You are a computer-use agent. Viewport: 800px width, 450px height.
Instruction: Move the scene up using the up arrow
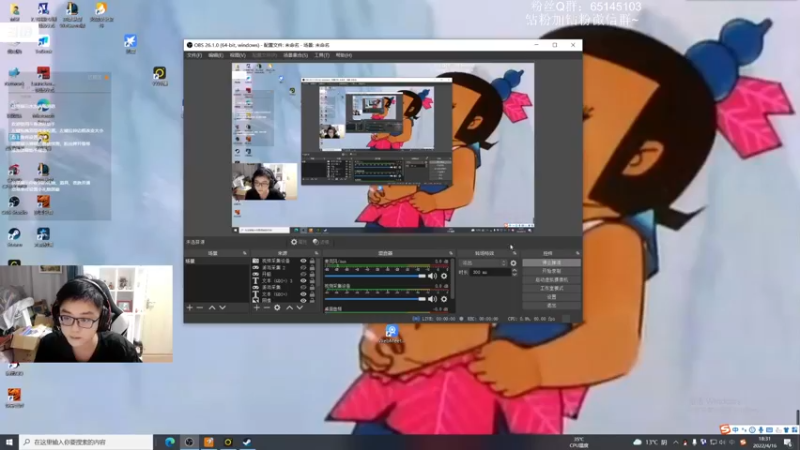click(212, 308)
